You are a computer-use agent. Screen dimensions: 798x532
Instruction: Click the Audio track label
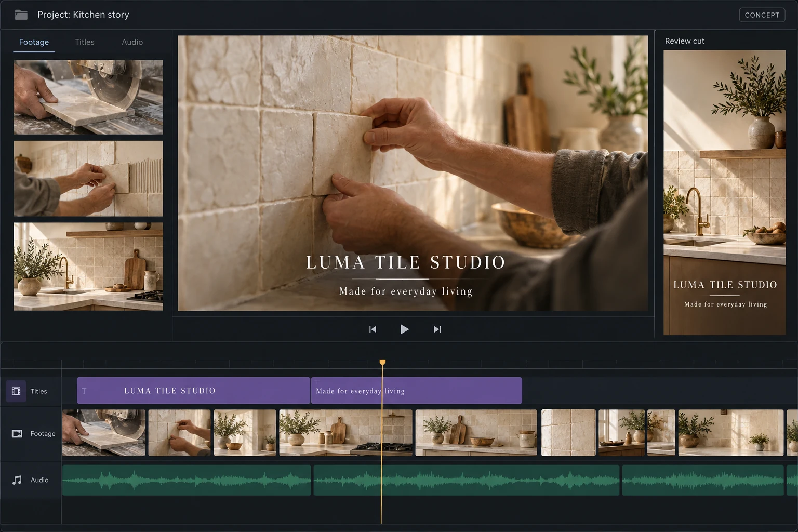(39, 480)
